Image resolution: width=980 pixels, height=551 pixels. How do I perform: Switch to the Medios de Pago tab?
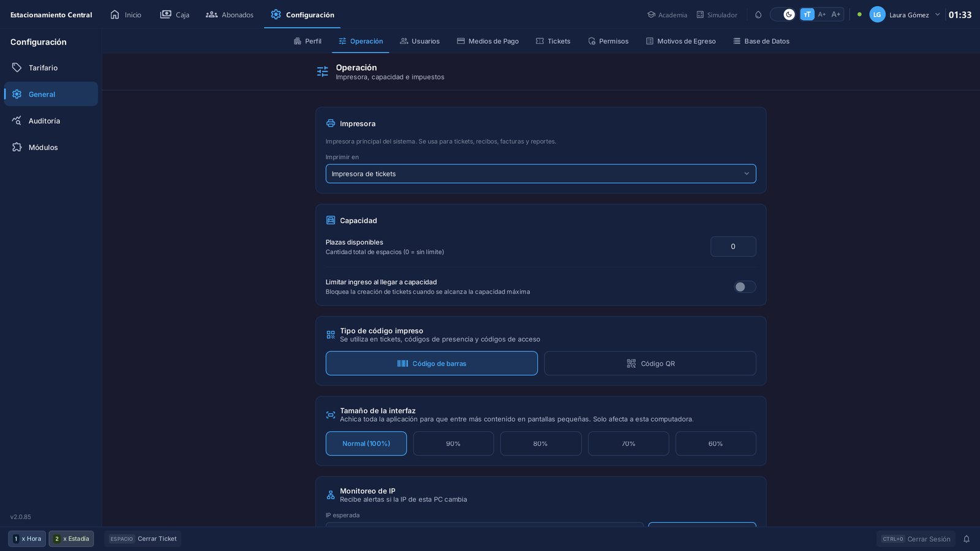(488, 41)
